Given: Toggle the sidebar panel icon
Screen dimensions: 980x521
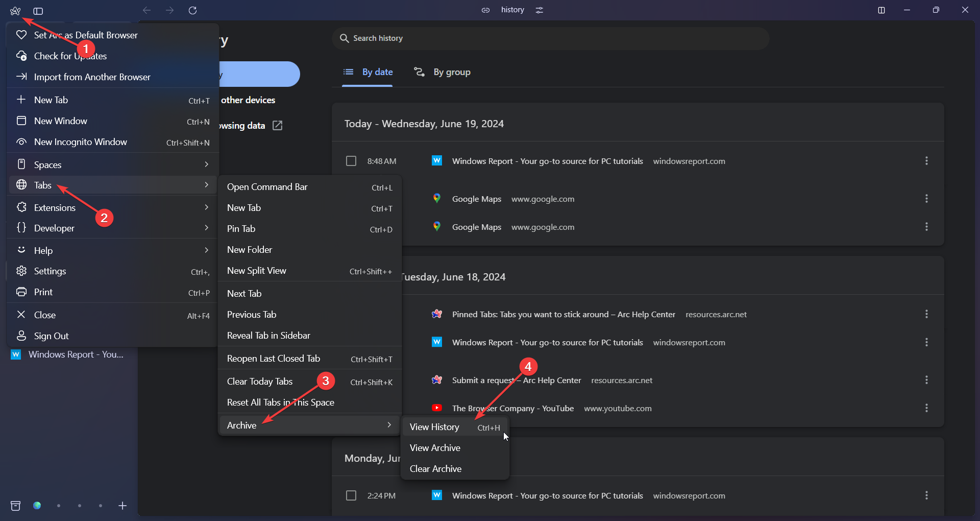Looking at the screenshot, I should click(38, 11).
